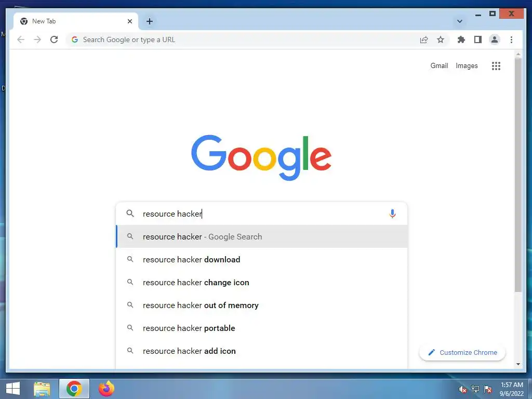Select the New Tab tab
532x399 pixels.
(x=75, y=21)
